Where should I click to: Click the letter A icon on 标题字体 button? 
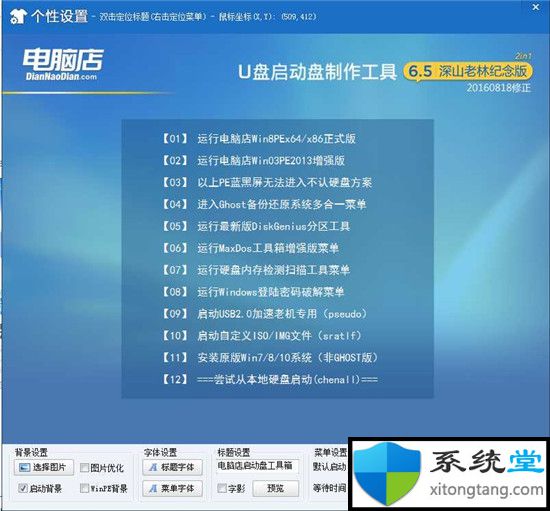153,468
